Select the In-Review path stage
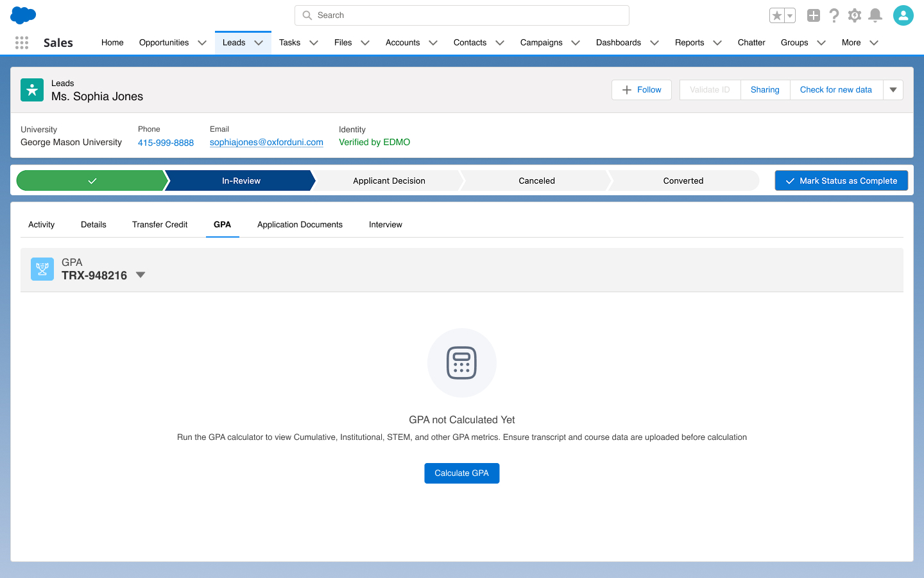The image size is (924, 578). (x=241, y=180)
